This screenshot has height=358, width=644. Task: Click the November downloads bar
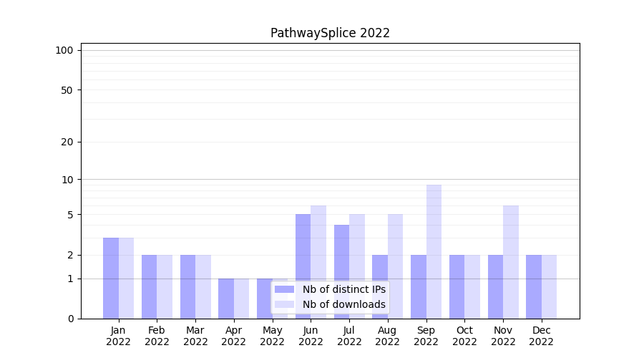coord(511,261)
